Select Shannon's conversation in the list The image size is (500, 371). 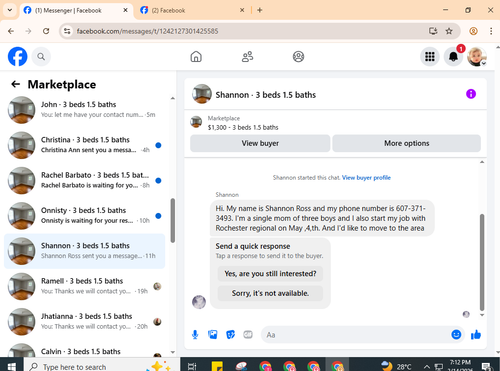click(x=85, y=251)
